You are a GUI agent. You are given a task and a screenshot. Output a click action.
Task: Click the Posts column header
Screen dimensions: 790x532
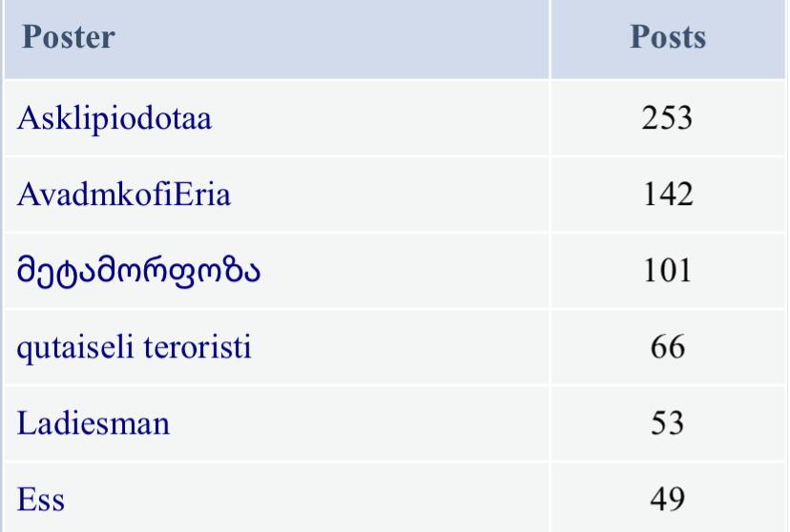[x=668, y=37]
